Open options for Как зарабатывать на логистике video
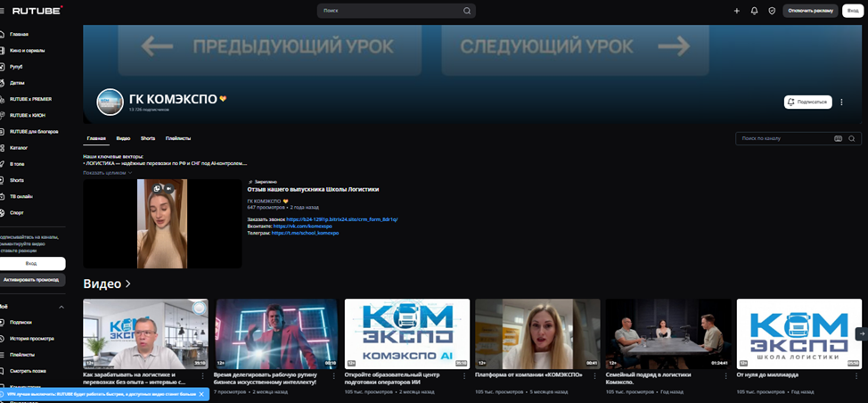The width and height of the screenshot is (868, 403). click(203, 375)
